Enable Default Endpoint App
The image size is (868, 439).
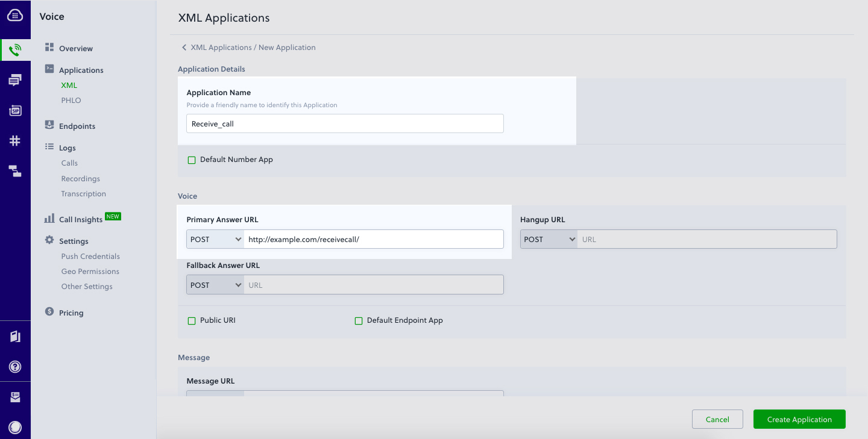359,320
